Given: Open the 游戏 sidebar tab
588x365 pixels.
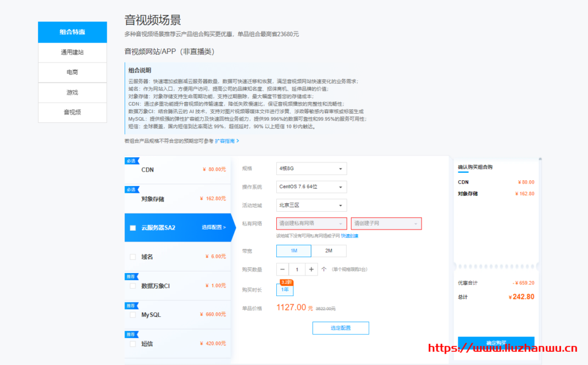Looking at the screenshot, I should pos(72,92).
